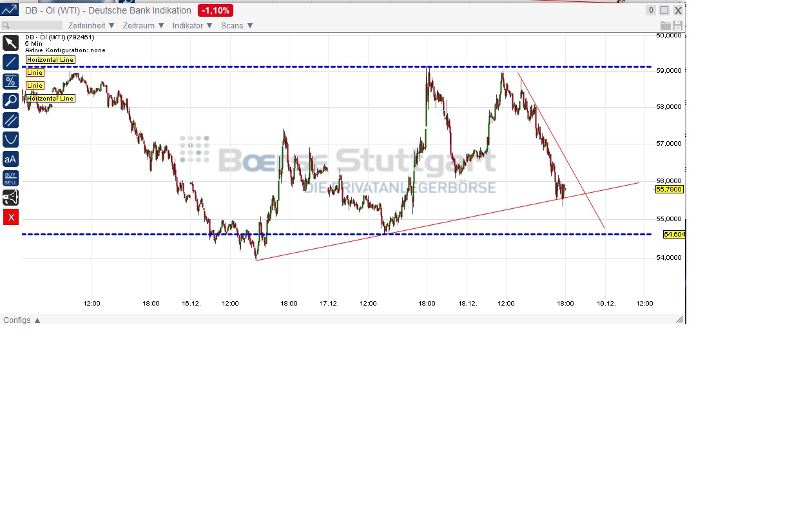Click the BUY/SELL trading icon
This screenshot has width=812, height=508.
tap(10, 177)
